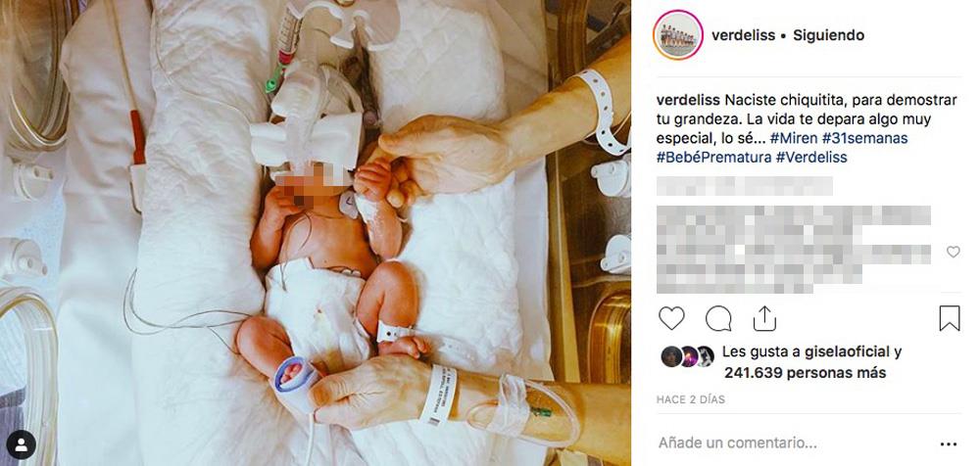Screen dimensions: 980x466
Task: Save post with bookmark icon
Action: (x=950, y=318)
